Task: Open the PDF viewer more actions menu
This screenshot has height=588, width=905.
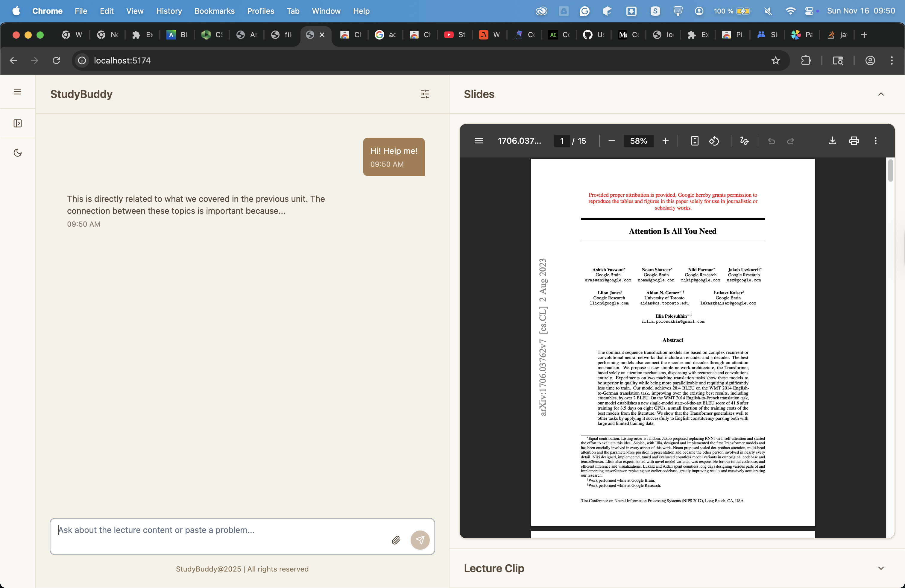Action: 875,141
